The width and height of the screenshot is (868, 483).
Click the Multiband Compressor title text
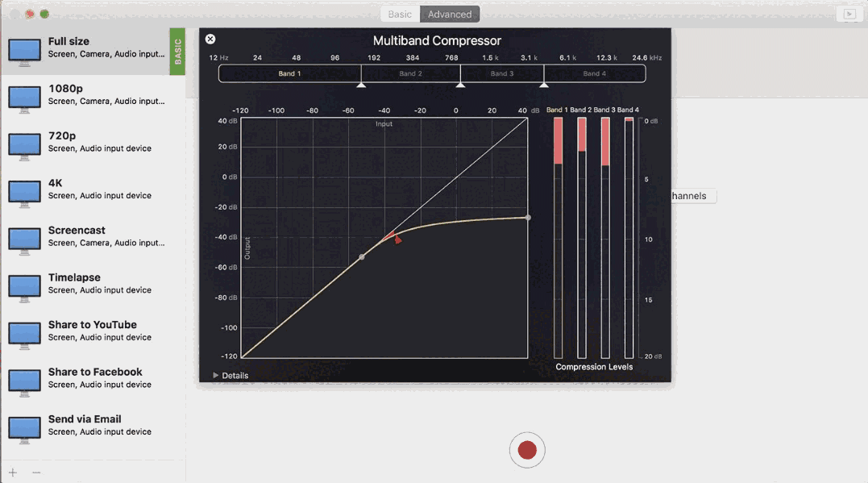437,41
